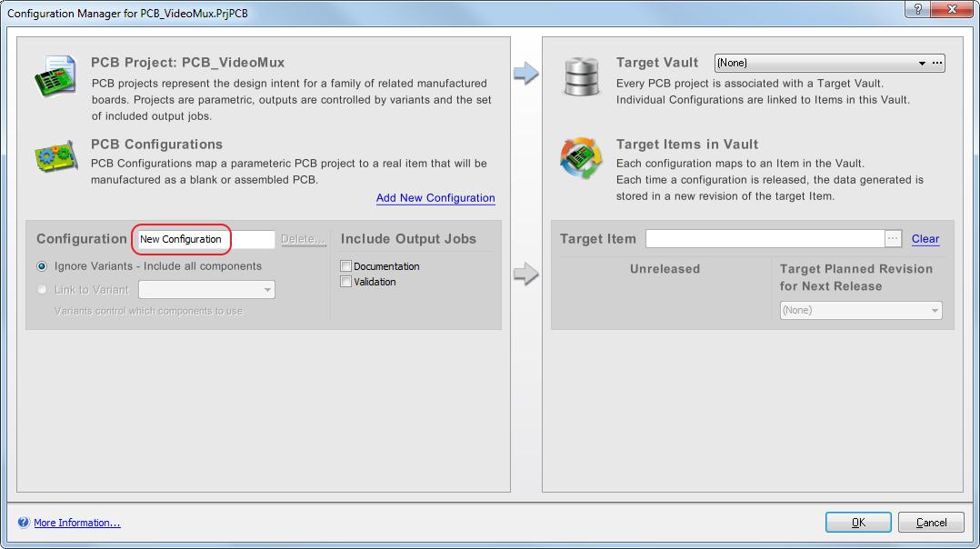Click the title bar help button

pos(918,9)
